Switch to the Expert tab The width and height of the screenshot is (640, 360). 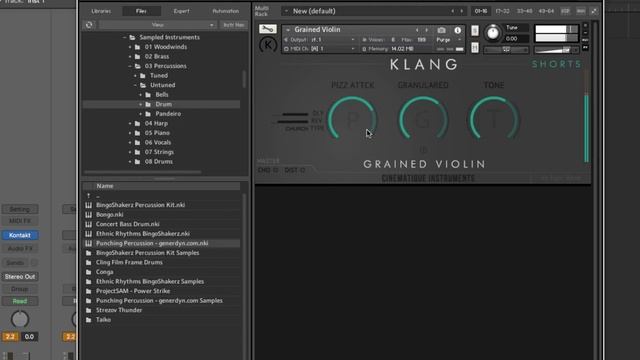point(182,11)
